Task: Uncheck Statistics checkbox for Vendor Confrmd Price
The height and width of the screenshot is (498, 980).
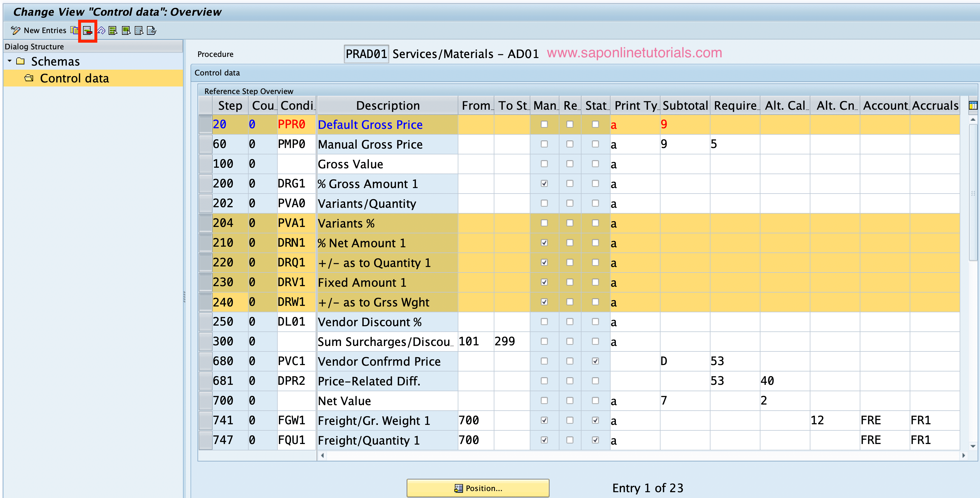Action: (595, 361)
